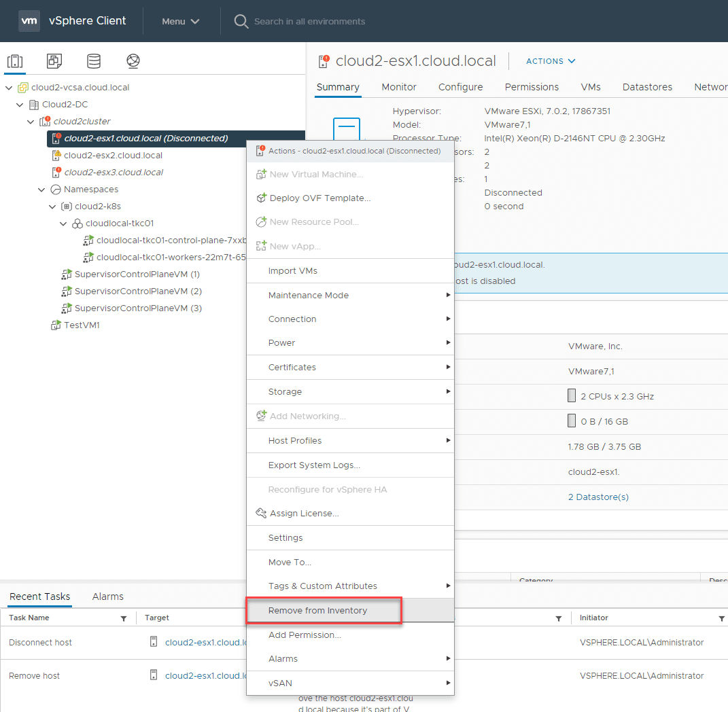Collapse the Cloud2-DC datacenter node
728x712 pixels.
(20, 105)
